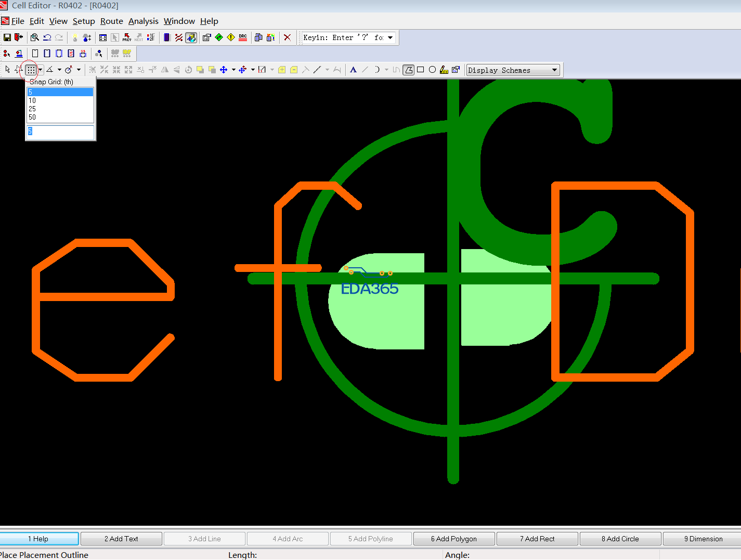The height and width of the screenshot is (560, 741).
Task: Click the 7 Add Rect button
Action: click(x=537, y=539)
